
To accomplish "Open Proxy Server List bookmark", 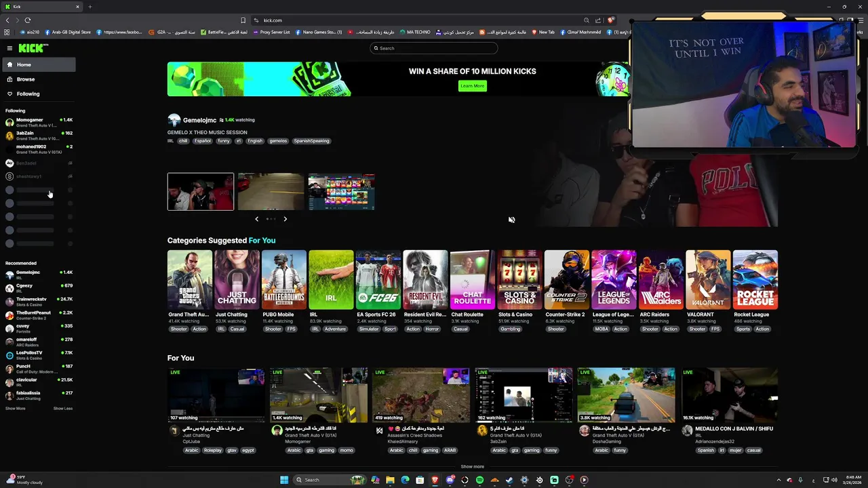I will (271, 32).
